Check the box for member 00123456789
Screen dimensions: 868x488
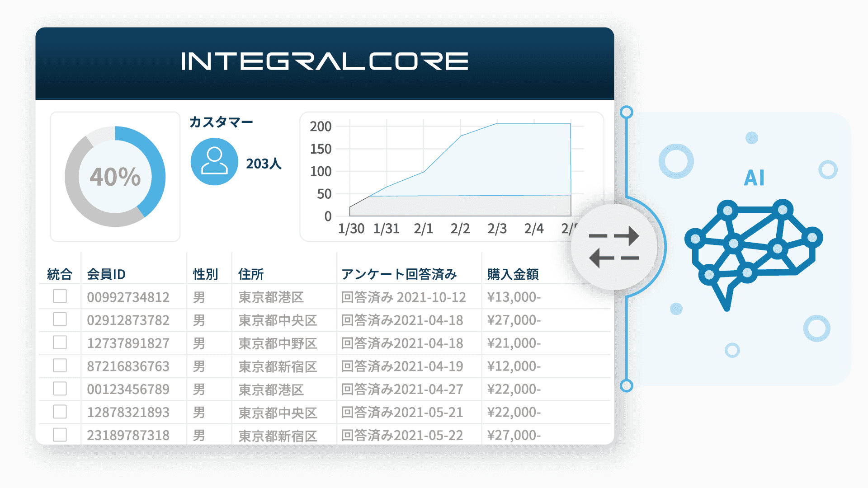click(60, 389)
